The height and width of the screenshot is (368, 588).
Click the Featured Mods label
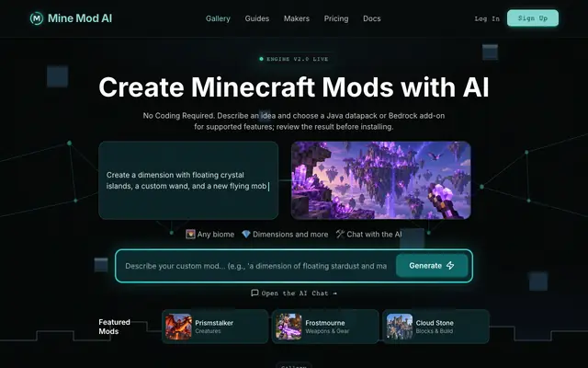tap(114, 327)
